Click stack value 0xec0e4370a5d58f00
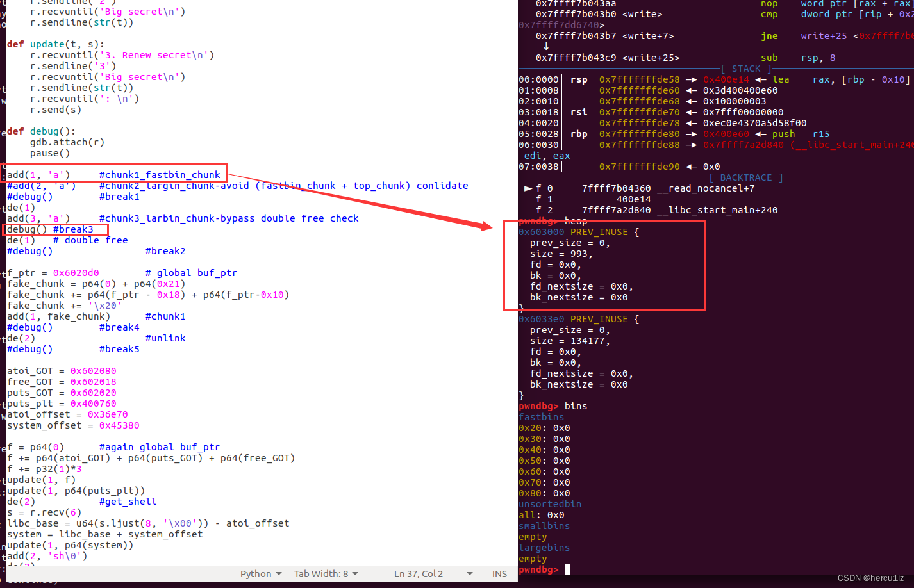 click(x=755, y=123)
